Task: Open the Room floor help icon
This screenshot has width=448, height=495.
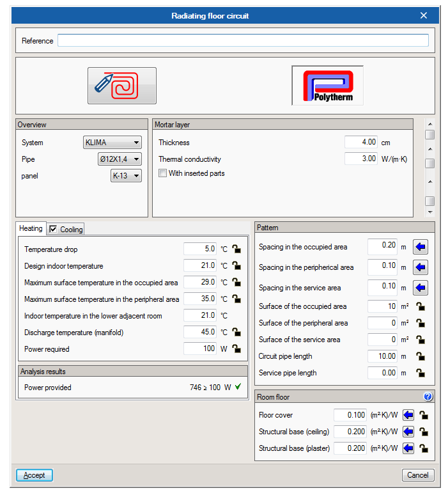Action: [428, 397]
